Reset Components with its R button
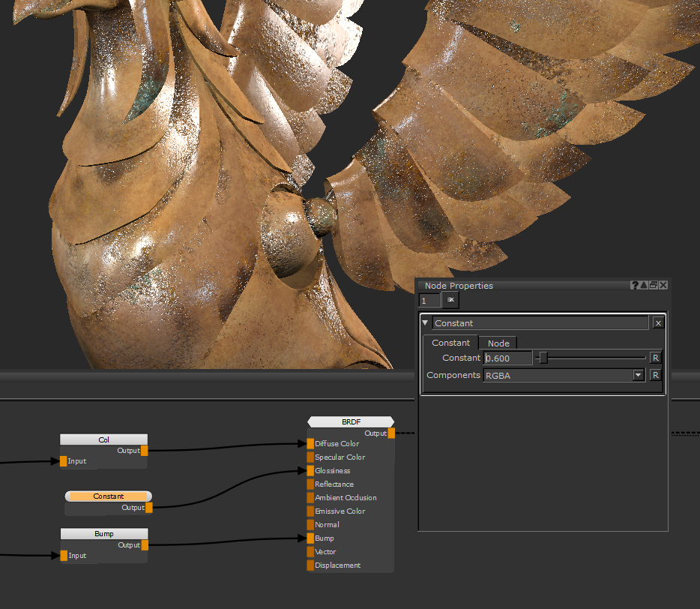Image resolution: width=700 pixels, height=609 pixels. [x=655, y=375]
